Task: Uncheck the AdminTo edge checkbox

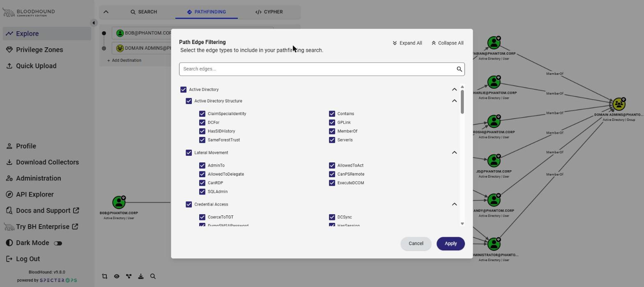Action: (202, 165)
